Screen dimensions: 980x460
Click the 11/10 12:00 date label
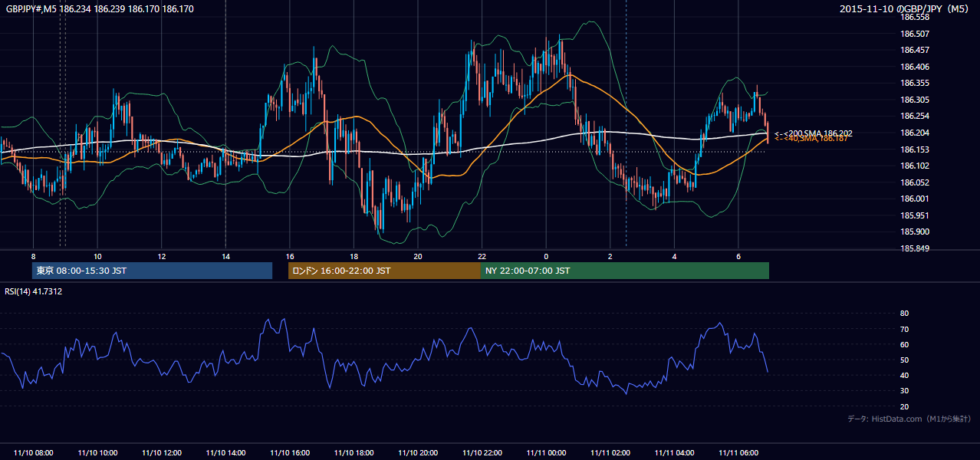tap(162, 453)
